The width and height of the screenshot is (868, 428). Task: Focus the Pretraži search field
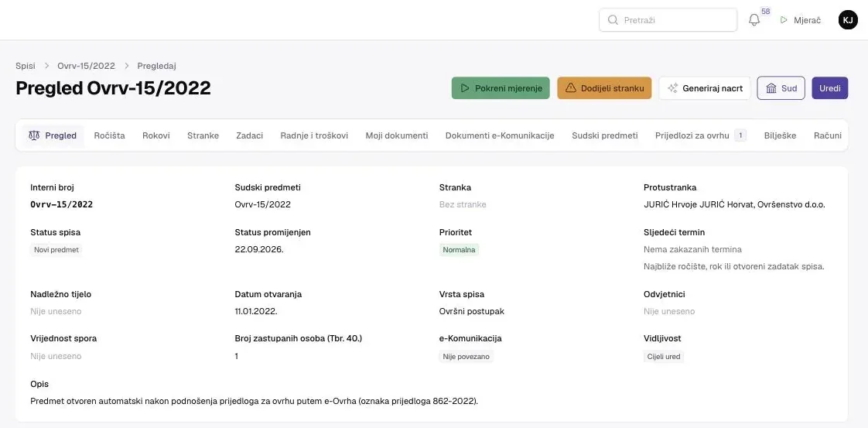coord(668,20)
